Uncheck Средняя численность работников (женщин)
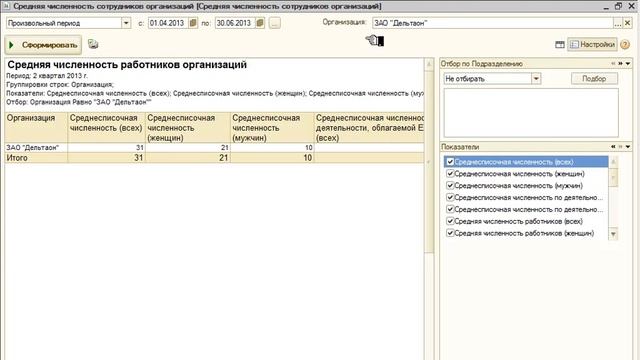This screenshot has height=360, width=640. pyautogui.click(x=450, y=233)
